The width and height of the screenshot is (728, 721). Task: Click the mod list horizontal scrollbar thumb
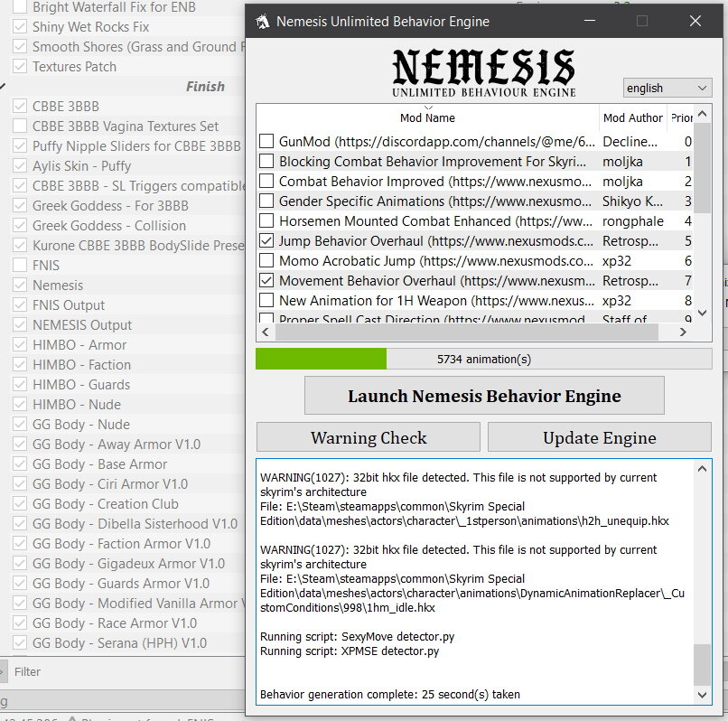pos(467,332)
